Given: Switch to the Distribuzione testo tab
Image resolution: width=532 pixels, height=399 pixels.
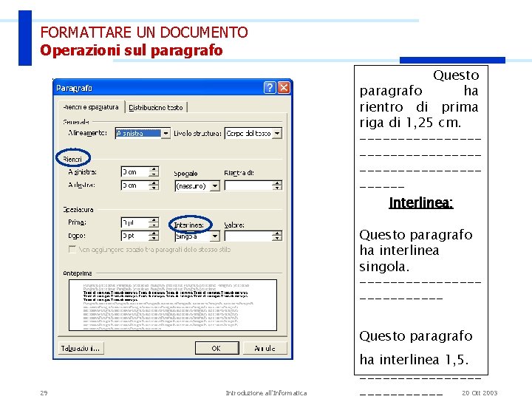Looking at the screenshot, I should click(156, 108).
